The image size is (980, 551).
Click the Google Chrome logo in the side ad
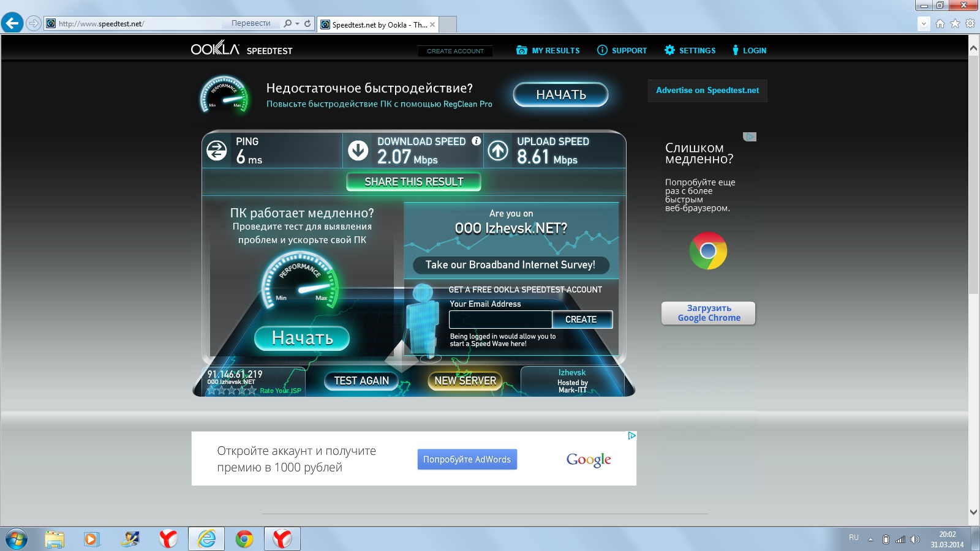708,250
